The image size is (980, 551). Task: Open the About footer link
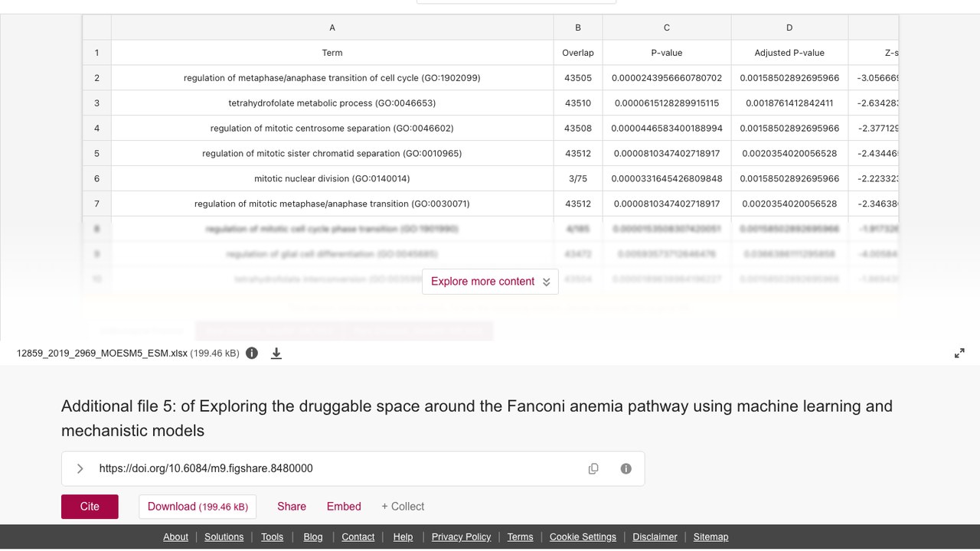pyautogui.click(x=175, y=536)
